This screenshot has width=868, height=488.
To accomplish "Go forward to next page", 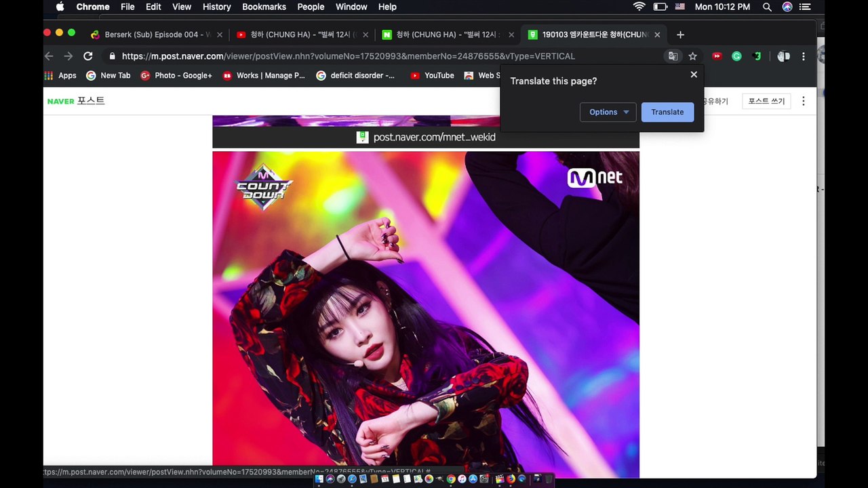I will [68, 56].
